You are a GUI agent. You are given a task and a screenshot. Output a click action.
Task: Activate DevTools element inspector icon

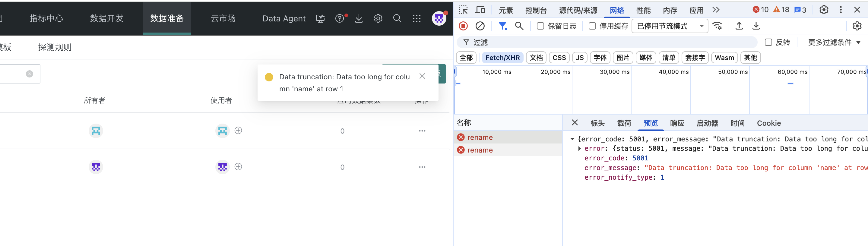[463, 10]
